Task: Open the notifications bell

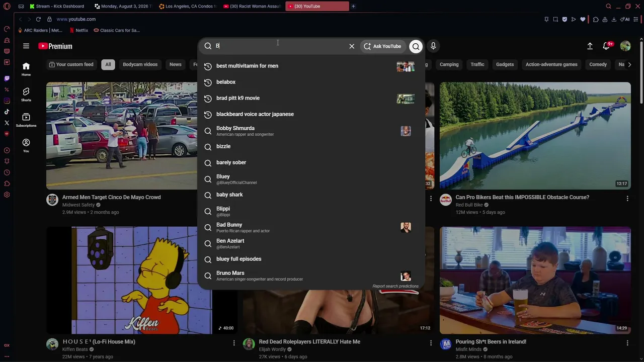Action: tap(607, 46)
